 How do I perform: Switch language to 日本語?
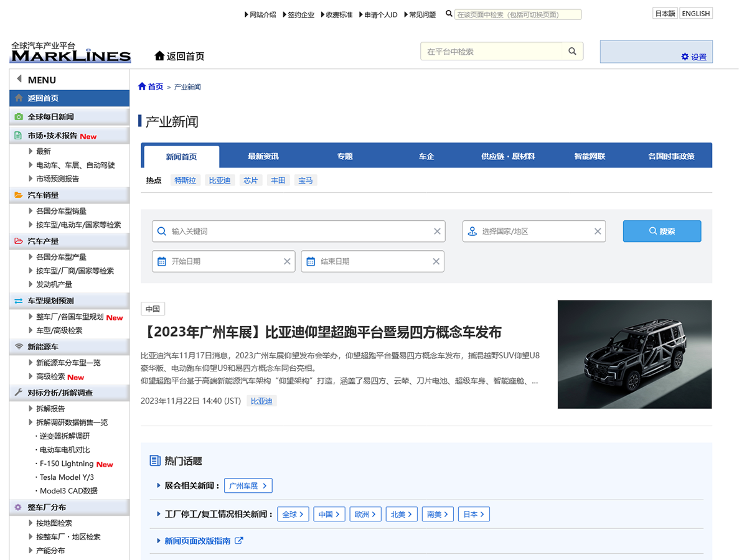click(x=665, y=14)
